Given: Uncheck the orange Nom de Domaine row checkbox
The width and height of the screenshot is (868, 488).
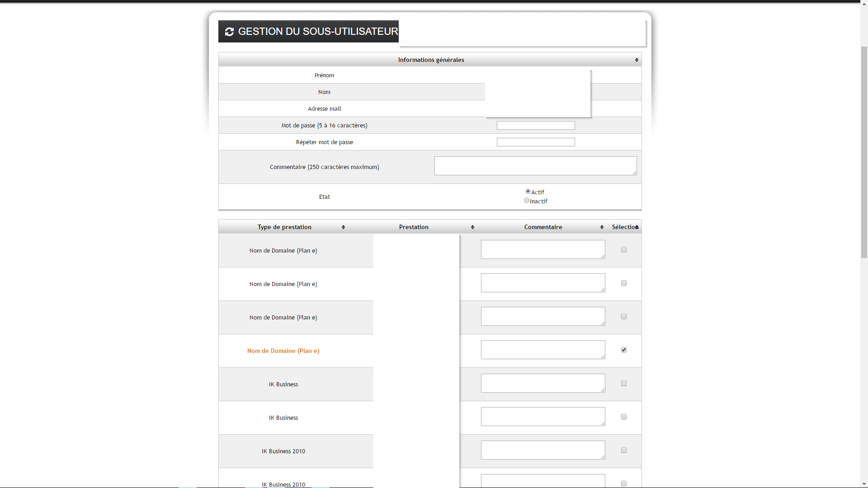Looking at the screenshot, I should pos(624,350).
